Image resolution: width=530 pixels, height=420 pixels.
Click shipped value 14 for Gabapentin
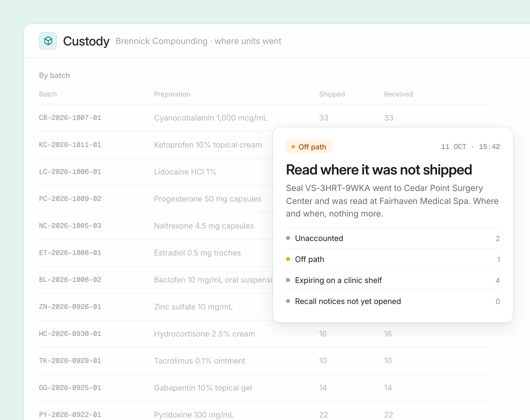pos(322,388)
